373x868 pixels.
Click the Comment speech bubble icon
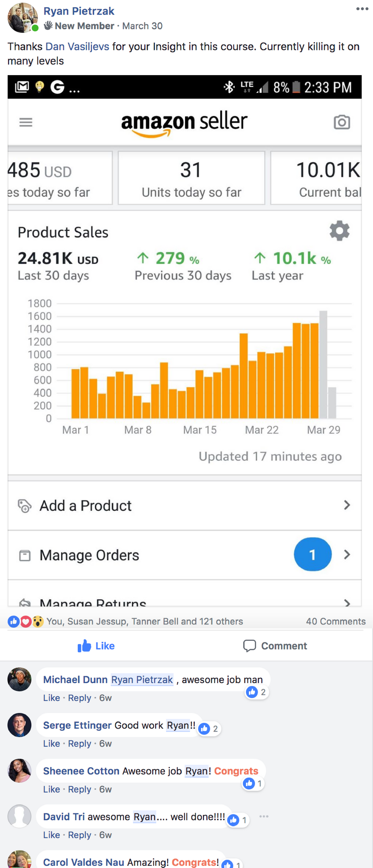point(250,646)
